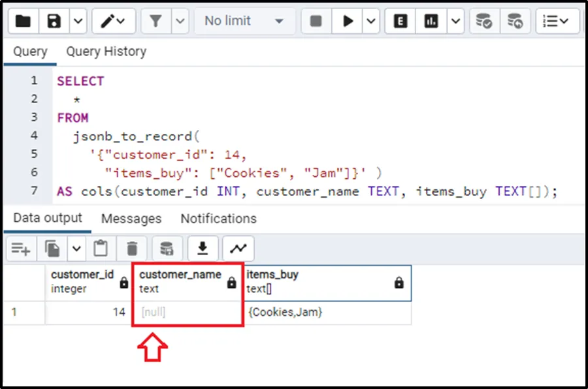Stop the running query
The width and height of the screenshot is (588, 389).
pos(316,22)
